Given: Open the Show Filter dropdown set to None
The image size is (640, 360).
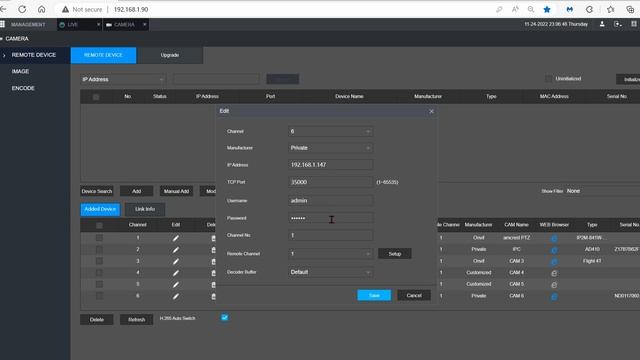Looking at the screenshot, I should pyautogui.click(x=602, y=191).
